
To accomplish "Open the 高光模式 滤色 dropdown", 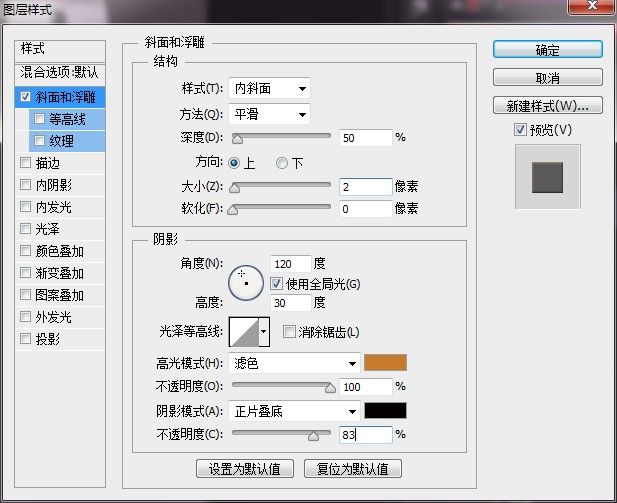I will pyautogui.click(x=294, y=363).
